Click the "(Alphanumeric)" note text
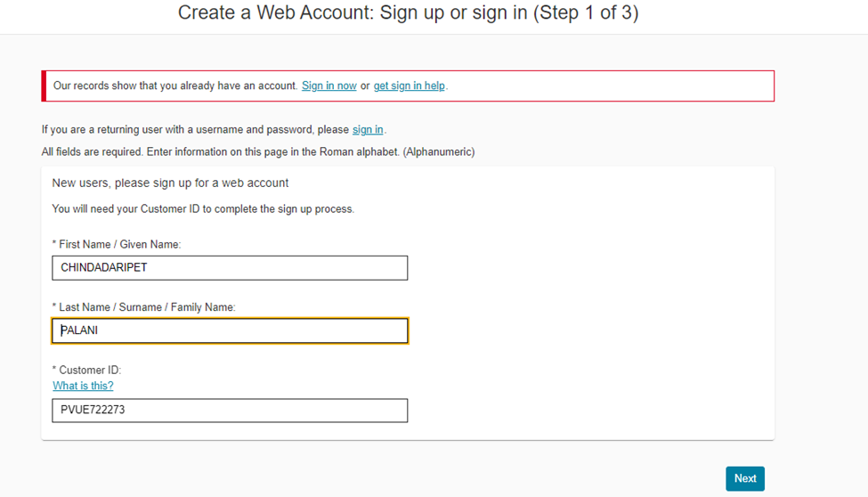 [438, 152]
